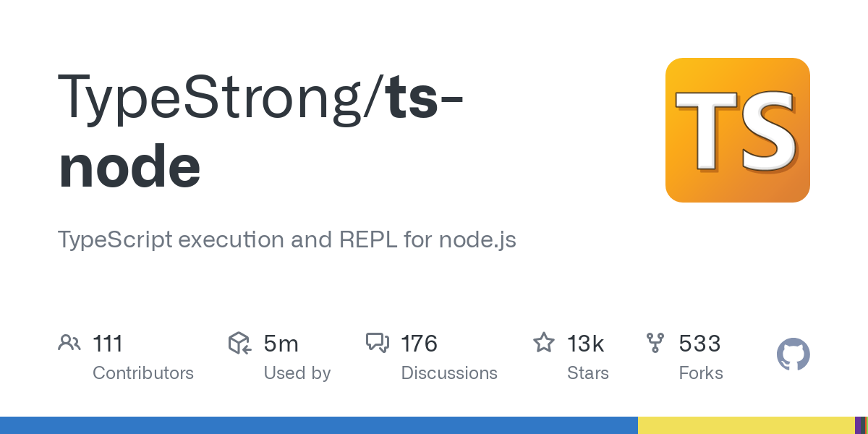Click the 533 forks count
The image size is (868, 434).
(699, 343)
